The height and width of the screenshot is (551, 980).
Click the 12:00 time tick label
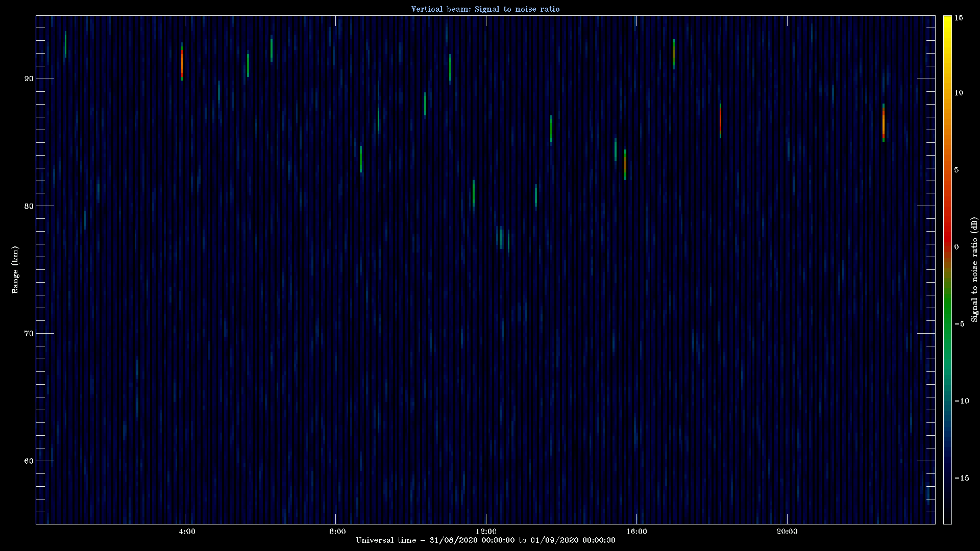(486, 532)
